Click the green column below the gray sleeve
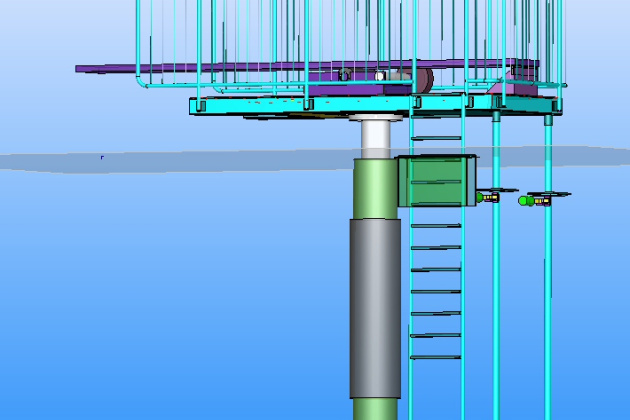 coord(375,408)
